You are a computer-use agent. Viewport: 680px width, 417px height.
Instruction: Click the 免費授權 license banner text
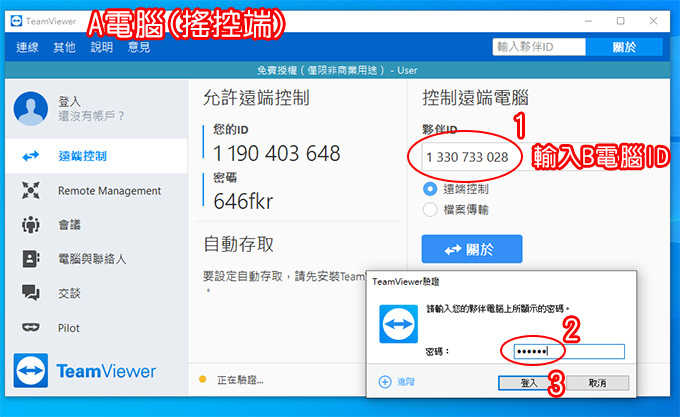pyautogui.click(x=337, y=70)
